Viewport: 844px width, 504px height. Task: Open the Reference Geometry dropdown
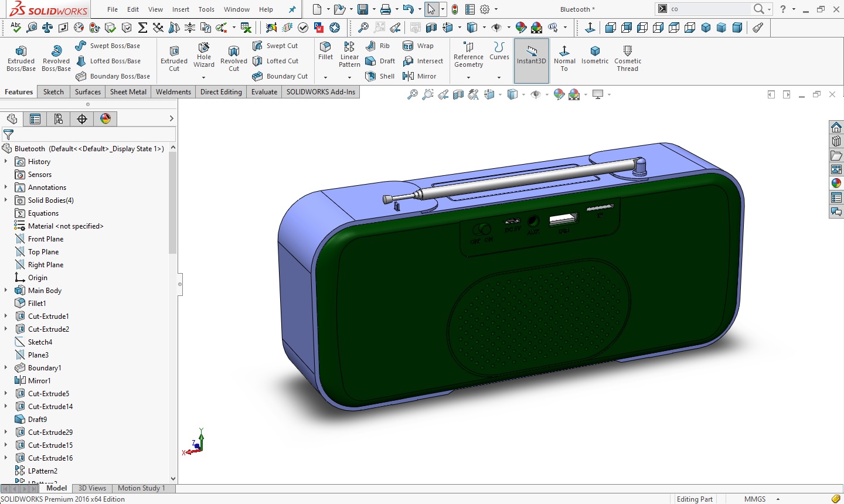(x=468, y=77)
